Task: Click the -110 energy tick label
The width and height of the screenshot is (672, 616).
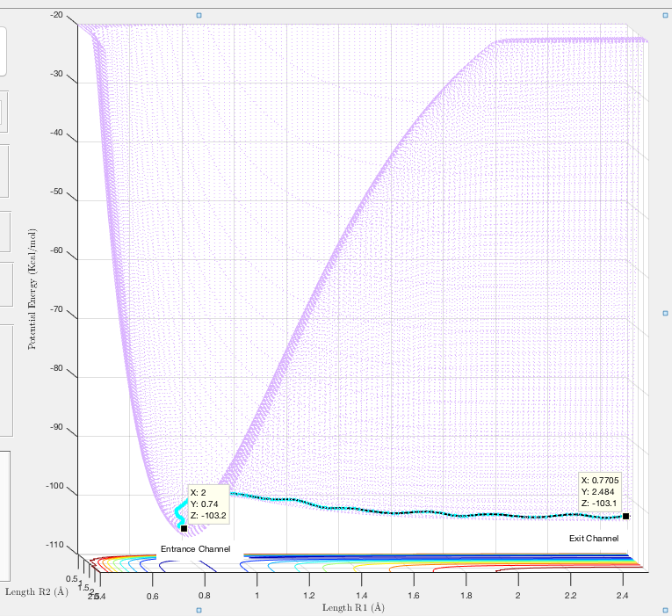Action: 54,545
